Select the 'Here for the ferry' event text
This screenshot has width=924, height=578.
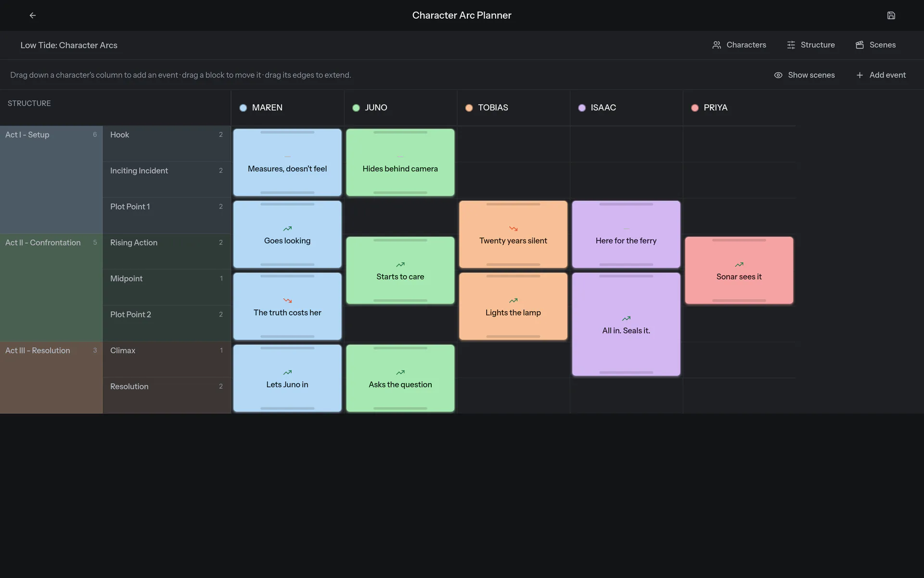(x=626, y=241)
